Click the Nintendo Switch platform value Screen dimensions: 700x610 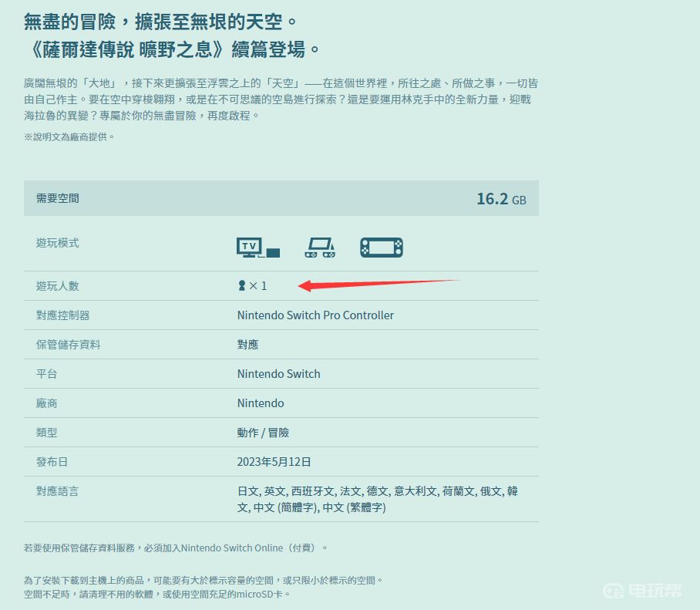pyautogui.click(x=278, y=374)
